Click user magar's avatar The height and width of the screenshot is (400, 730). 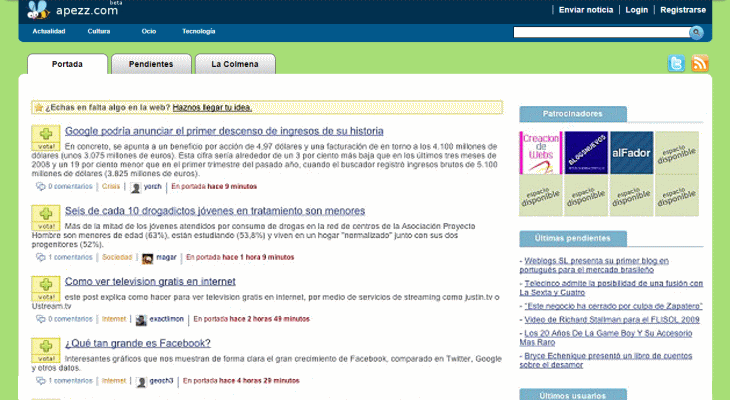[148, 258]
